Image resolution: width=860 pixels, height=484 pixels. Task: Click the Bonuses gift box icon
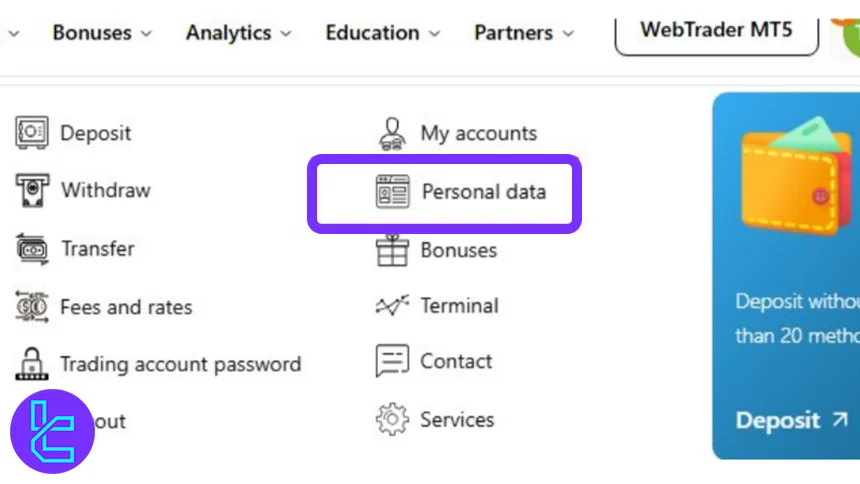(x=392, y=250)
